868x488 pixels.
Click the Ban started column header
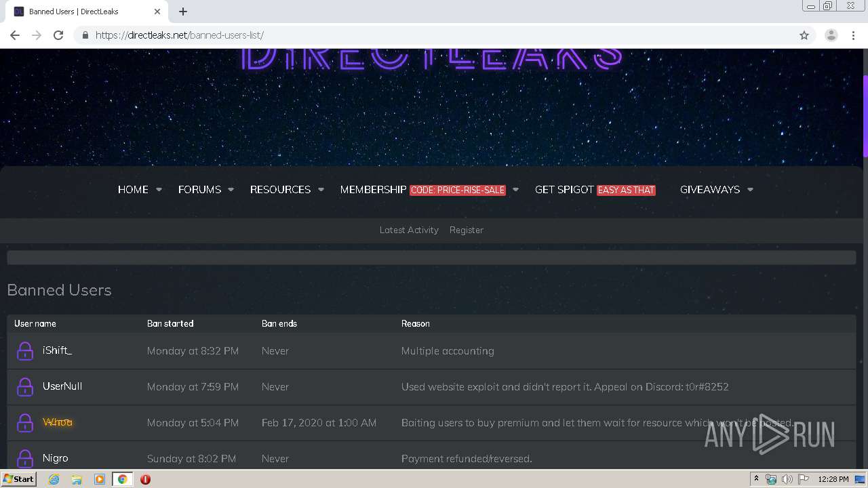(170, 323)
